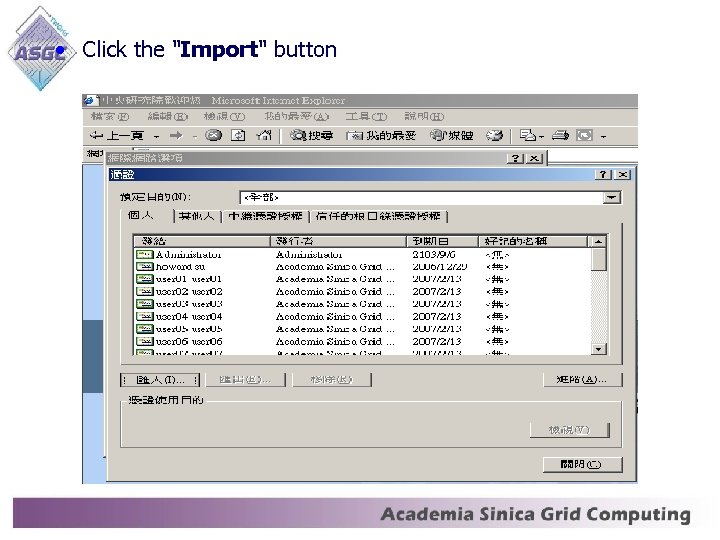Image resolution: width=720 pixels, height=540 pixels.
Task: Select the "howard su" certificate name
Action: click(x=180, y=266)
